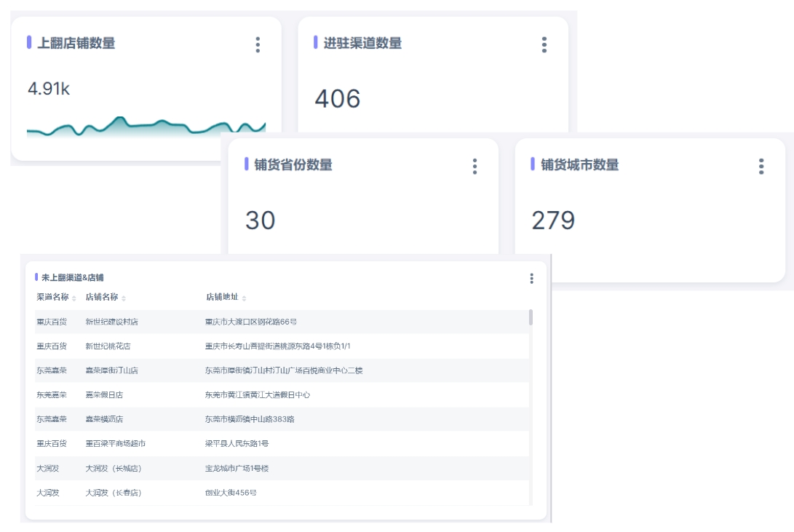
Task: Click the 重百梁平商场超市 store entry
Action: click(x=116, y=443)
